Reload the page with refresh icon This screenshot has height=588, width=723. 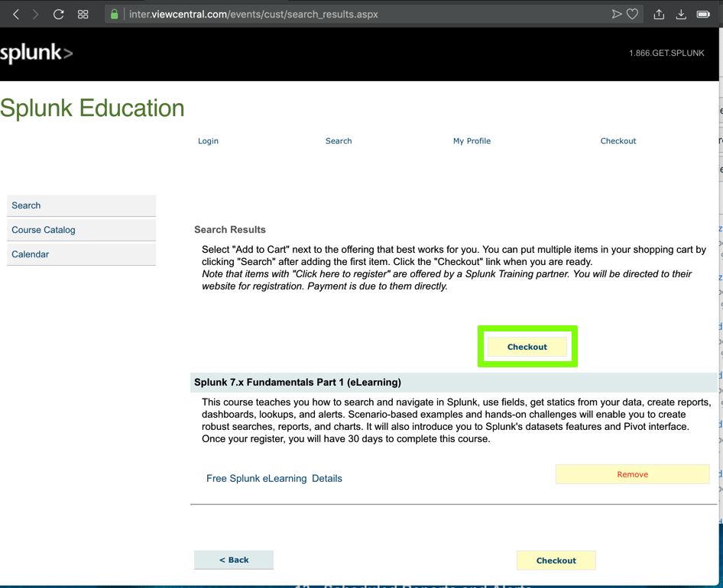[x=58, y=15]
